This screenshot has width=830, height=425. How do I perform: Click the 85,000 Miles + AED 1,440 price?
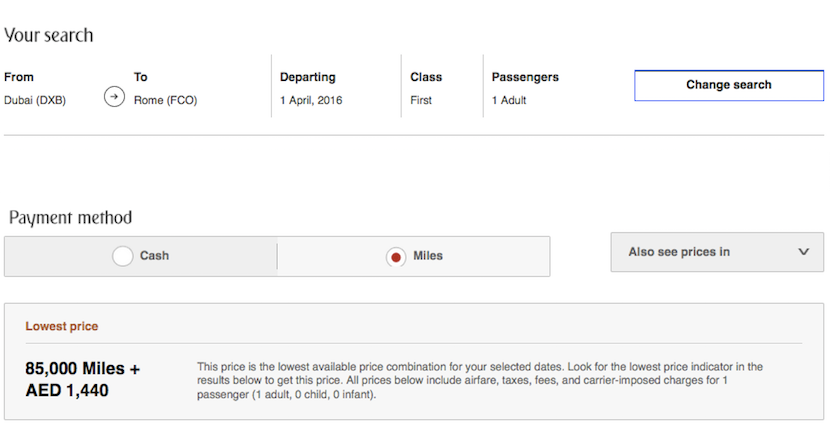pos(83,379)
